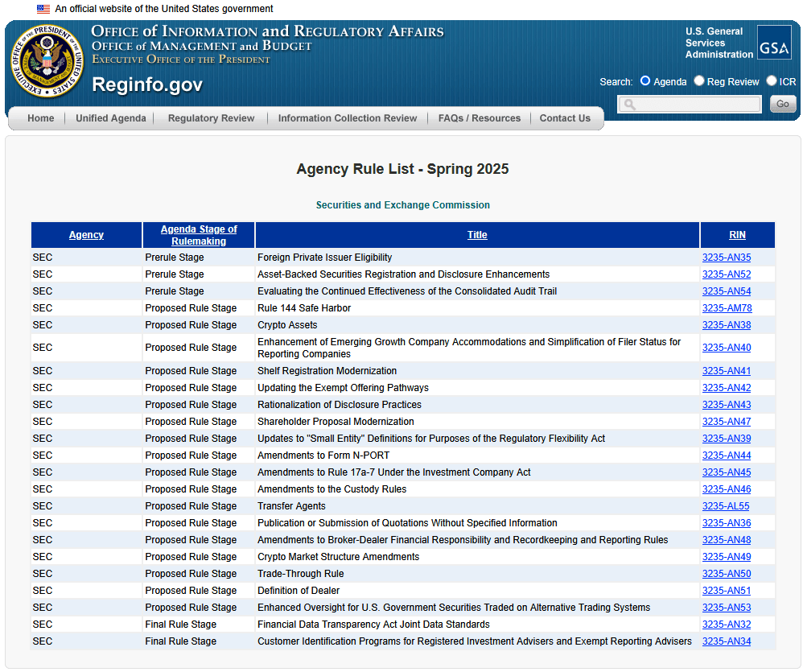Open RIN 3235-AN44 link
Viewport: 803px width, 672px height.
(727, 456)
